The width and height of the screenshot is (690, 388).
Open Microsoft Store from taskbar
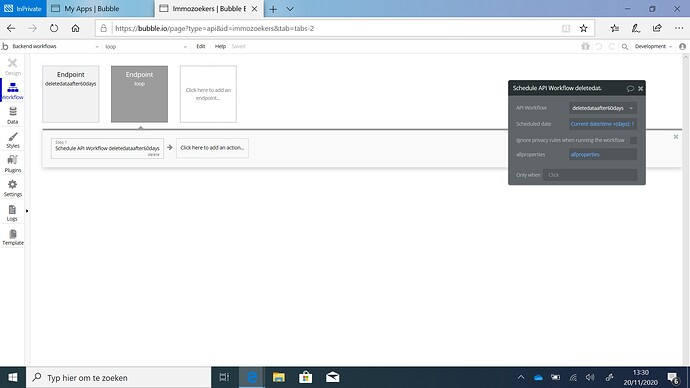pos(305,377)
